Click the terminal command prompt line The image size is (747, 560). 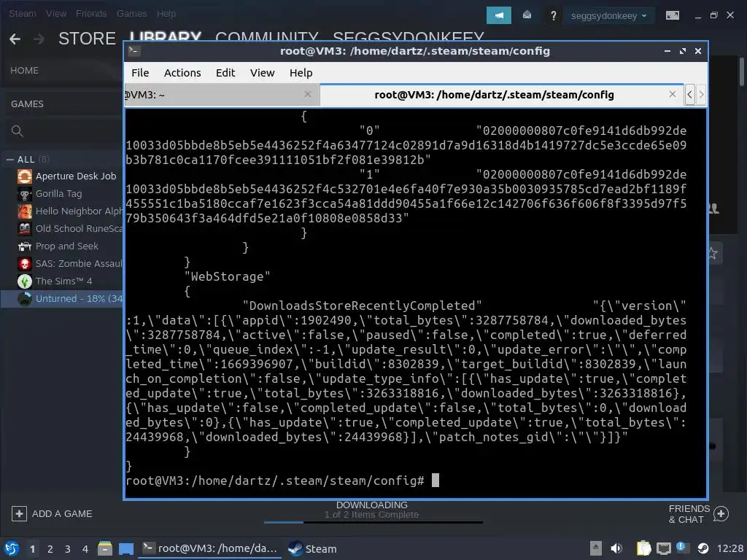click(282, 481)
